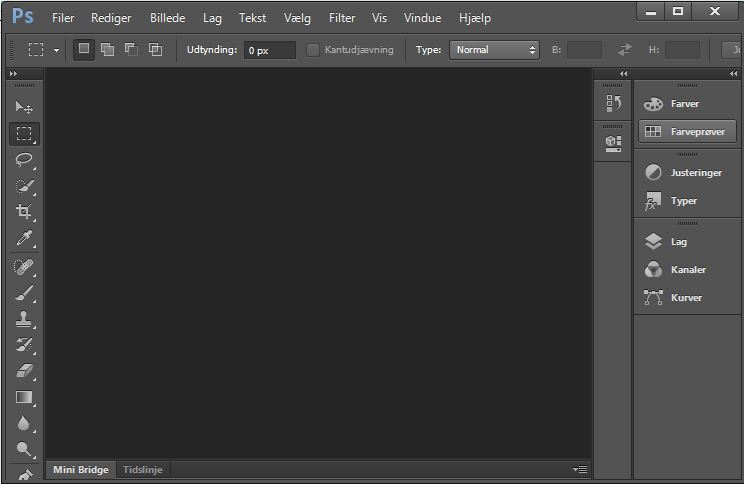This screenshot has height=484, width=744.
Task: Open the Kurver panel
Action: point(687,298)
